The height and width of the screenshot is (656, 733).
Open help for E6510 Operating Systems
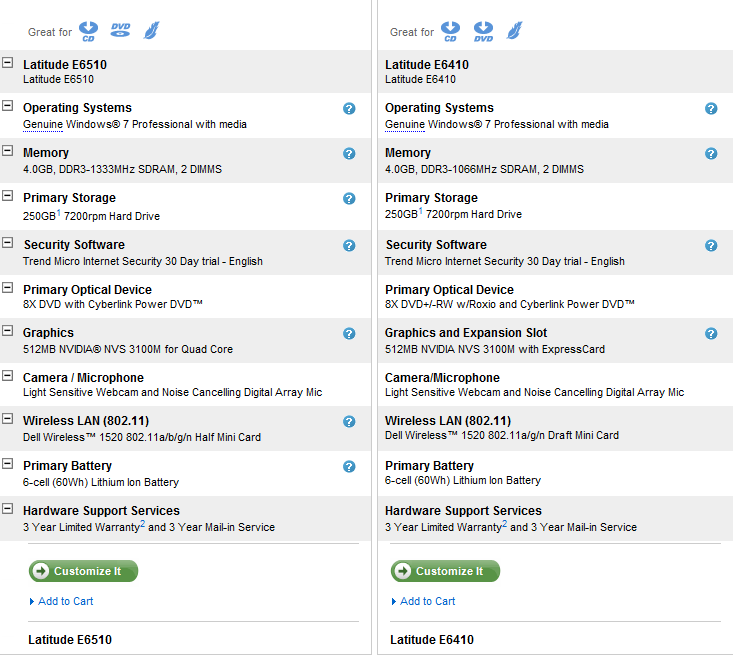(349, 108)
